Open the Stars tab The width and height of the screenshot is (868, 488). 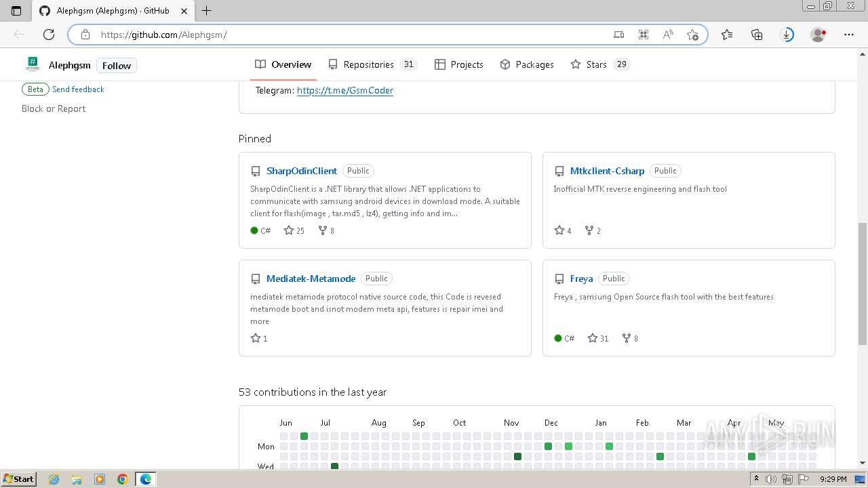point(600,64)
